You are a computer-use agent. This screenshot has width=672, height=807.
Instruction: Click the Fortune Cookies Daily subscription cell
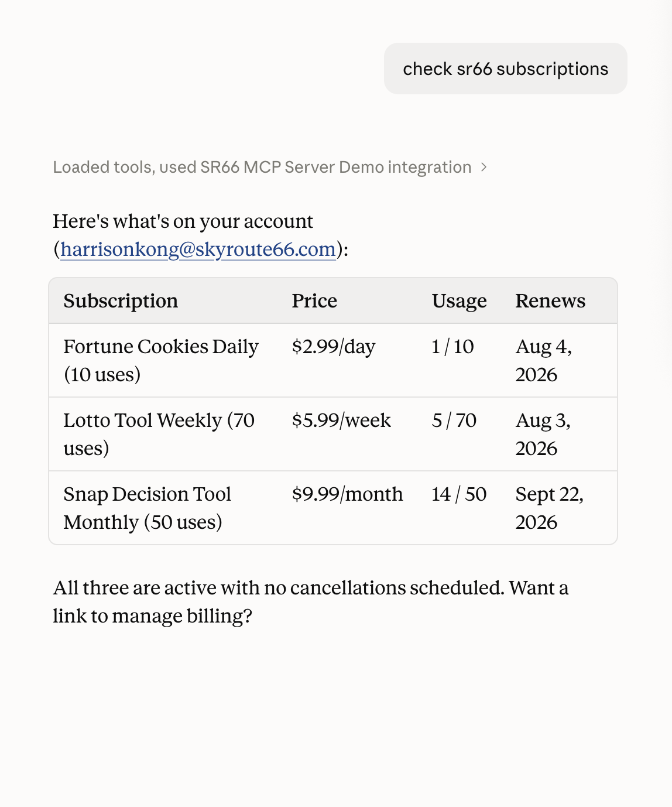point(161,361)
